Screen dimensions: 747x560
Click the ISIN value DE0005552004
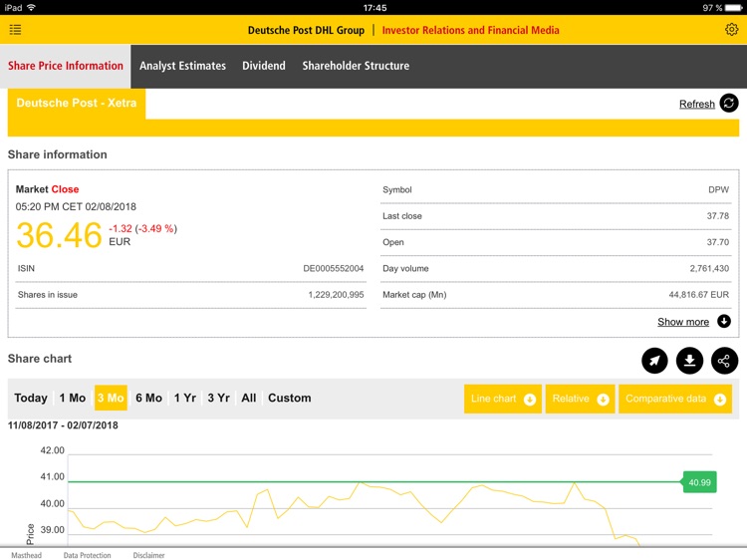(x=334, y=268)
